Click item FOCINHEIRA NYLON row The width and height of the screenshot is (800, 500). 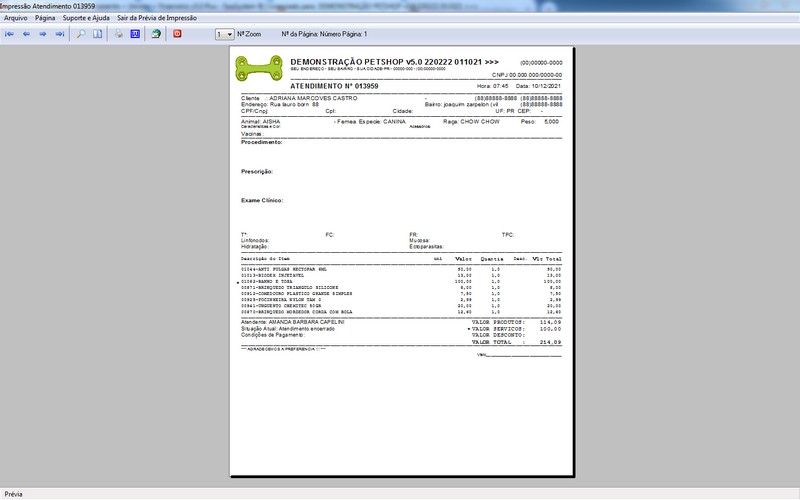[x=401, y=300]
